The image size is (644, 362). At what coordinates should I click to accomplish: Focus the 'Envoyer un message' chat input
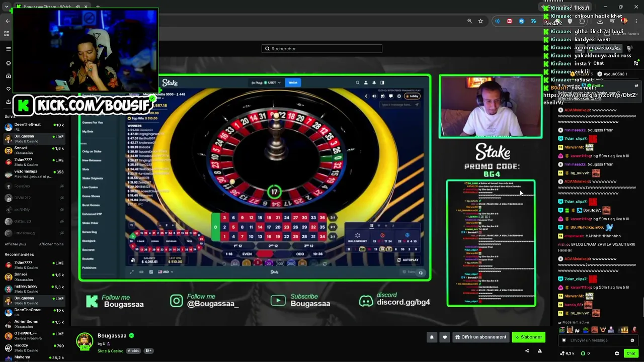(x=598, y=340)
